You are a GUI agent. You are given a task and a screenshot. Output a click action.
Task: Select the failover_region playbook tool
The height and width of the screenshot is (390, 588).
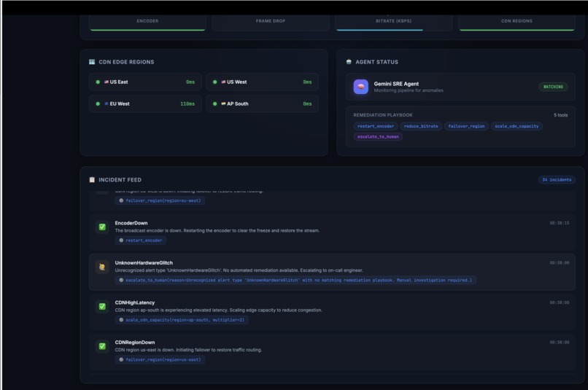[466, 126]
